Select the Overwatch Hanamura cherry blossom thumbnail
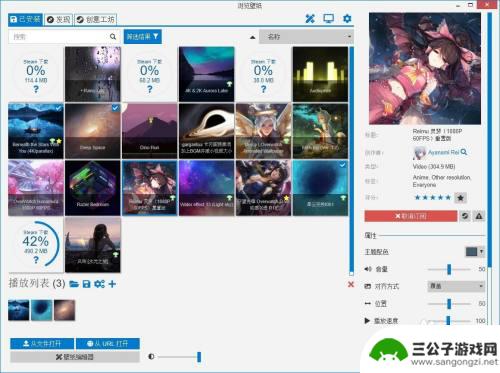Image resolution: width=500 pixels, height=373 pixels. [x=36, y=188]
